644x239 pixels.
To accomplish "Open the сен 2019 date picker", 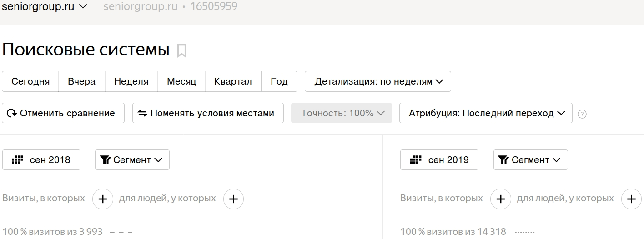I will pyautogui.click(x=439, y=160).
